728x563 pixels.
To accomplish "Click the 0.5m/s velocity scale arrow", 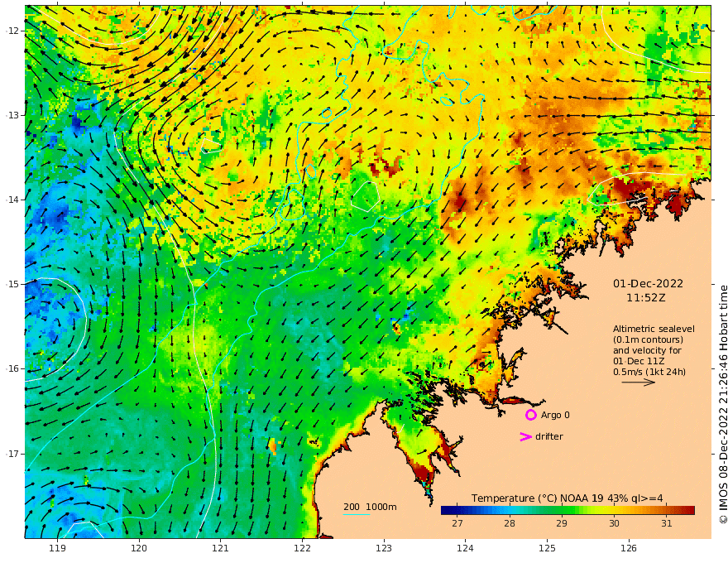I will tap(639, 383).
